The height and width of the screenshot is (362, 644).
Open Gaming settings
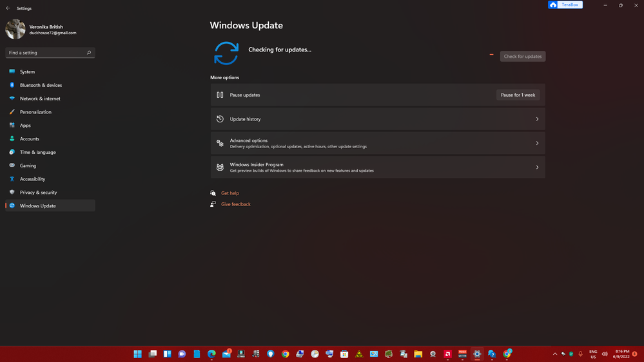50,166
